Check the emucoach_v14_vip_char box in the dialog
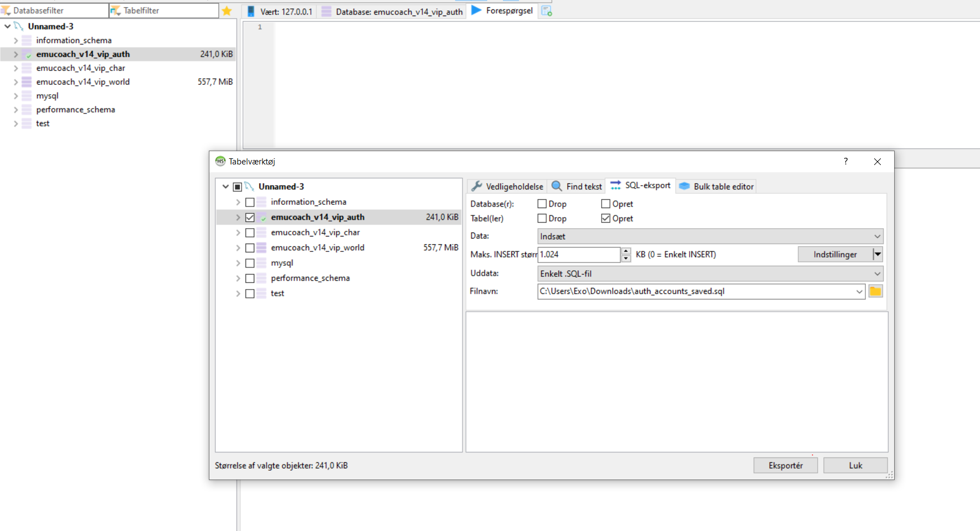 [x=250, y=233]
